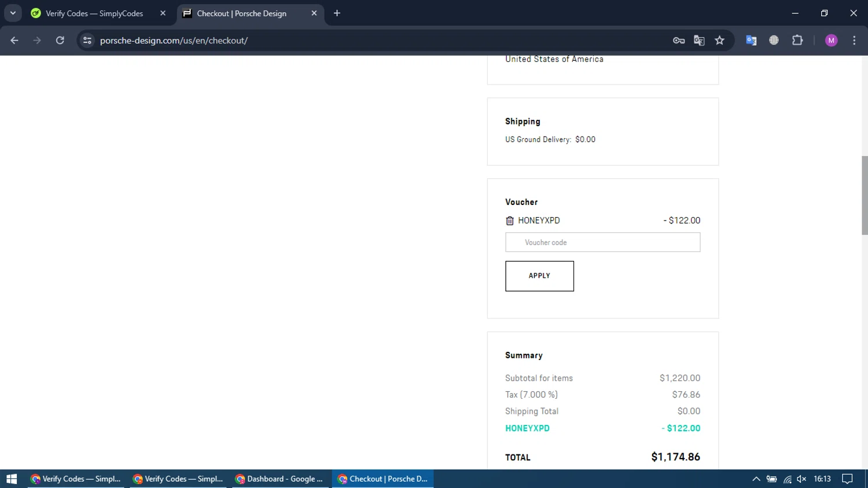Click the Tax value $76.86
868x488 pixels.
tap(686, 395)
